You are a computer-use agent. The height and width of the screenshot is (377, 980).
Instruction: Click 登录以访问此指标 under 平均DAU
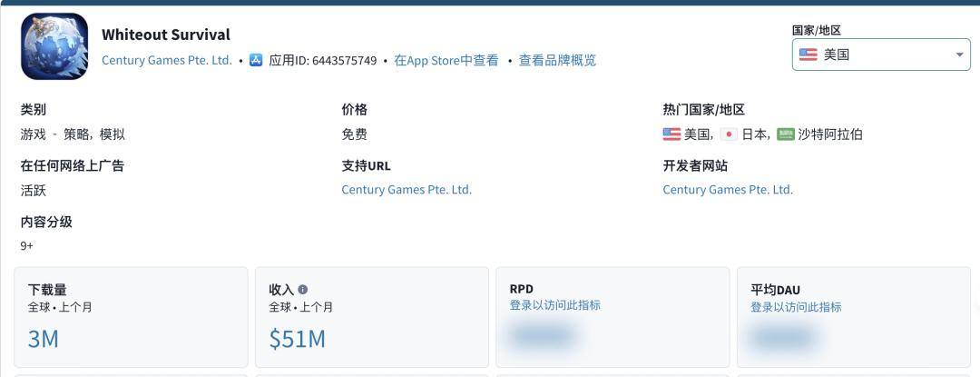[x=796, y=307]
